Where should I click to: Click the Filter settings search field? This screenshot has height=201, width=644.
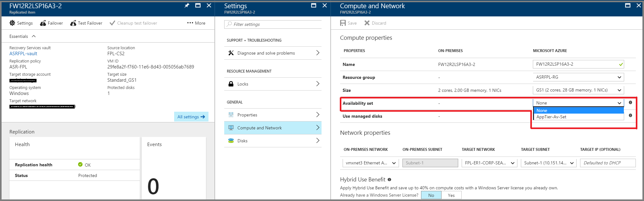[273, 24]
